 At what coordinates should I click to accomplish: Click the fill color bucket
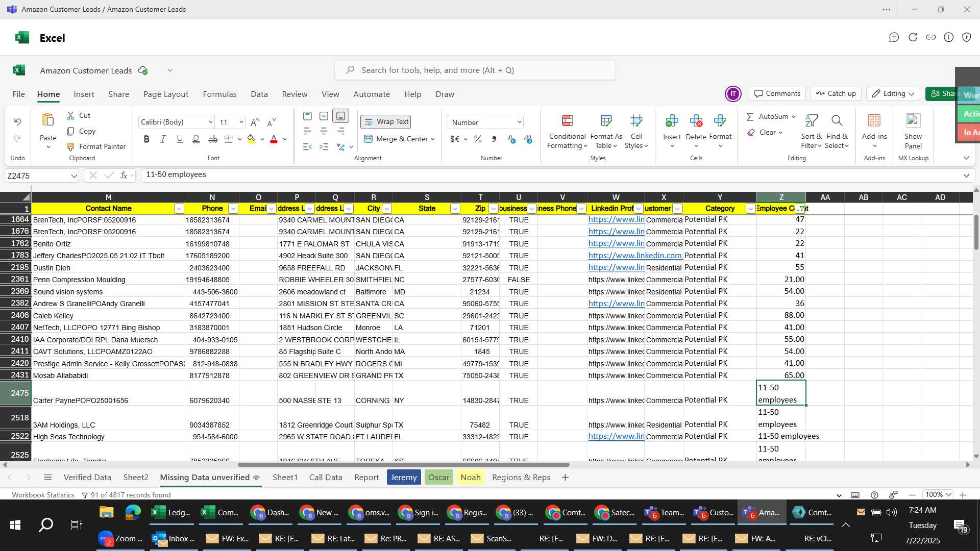coord(251,139)
